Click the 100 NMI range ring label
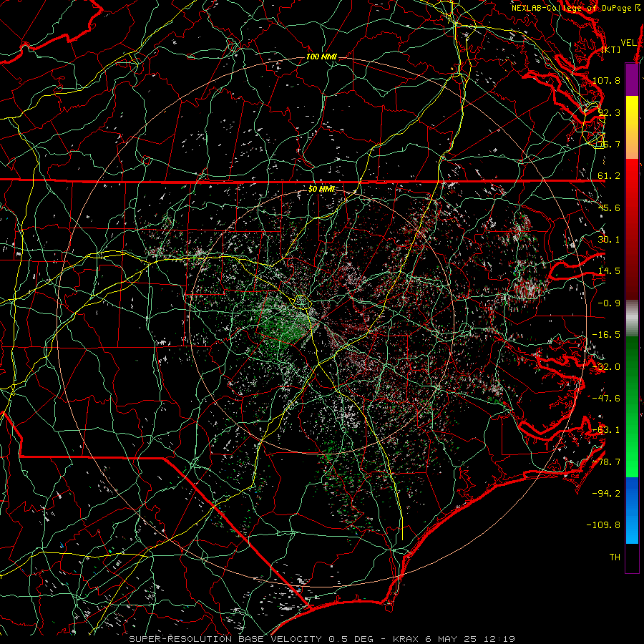 tap(321, 57)
